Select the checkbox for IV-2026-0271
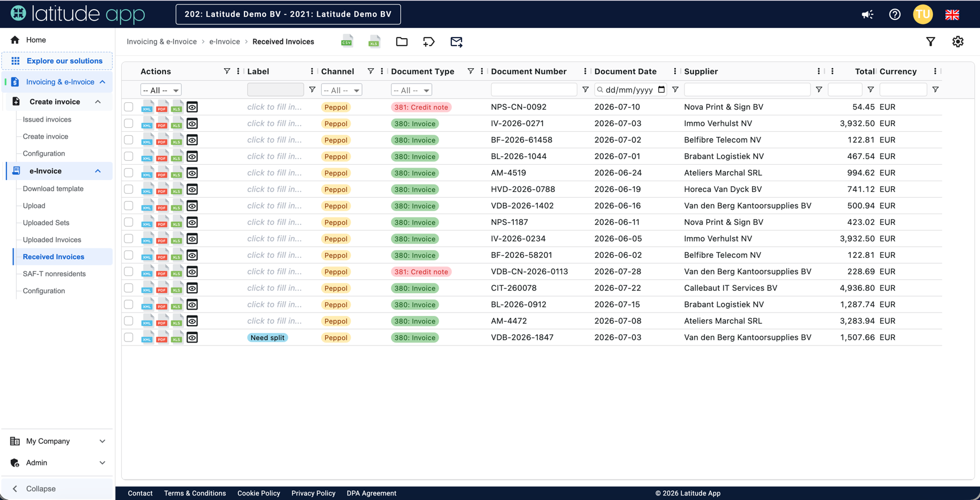The width and height of the screenshot is (980, 500). (129, 123)
